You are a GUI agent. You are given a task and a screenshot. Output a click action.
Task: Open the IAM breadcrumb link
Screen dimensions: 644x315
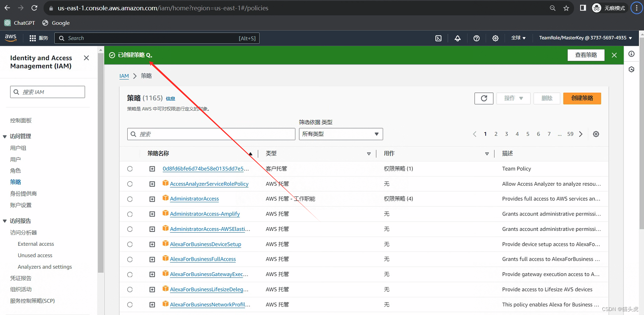point(124,76)
